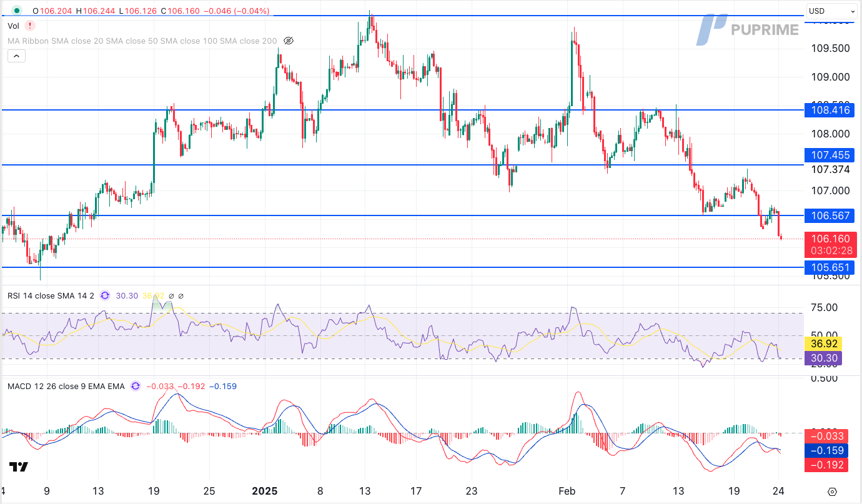Click the Close value C106.160 in header
Image resolution: width=862 pixels, height=504 pixels.
180,11
